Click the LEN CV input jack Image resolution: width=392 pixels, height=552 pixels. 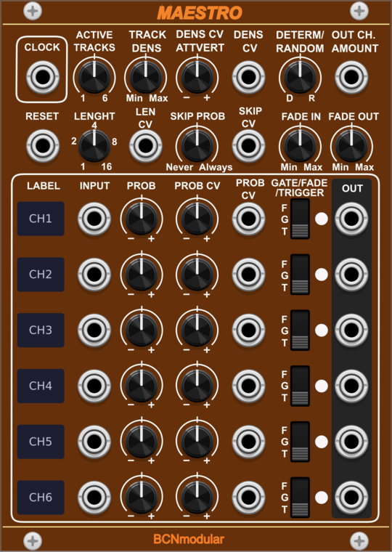point(146,146)
